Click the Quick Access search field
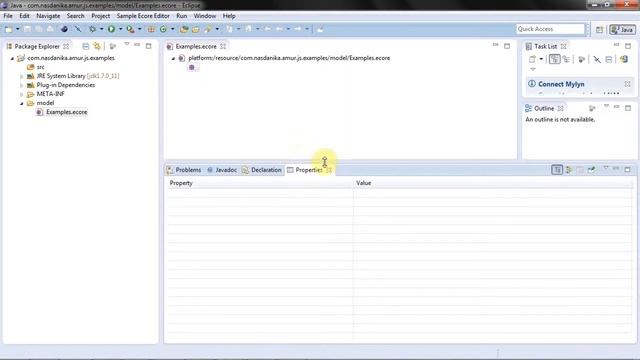The height and width of the screenshot is (360, 640). point(551,29)
